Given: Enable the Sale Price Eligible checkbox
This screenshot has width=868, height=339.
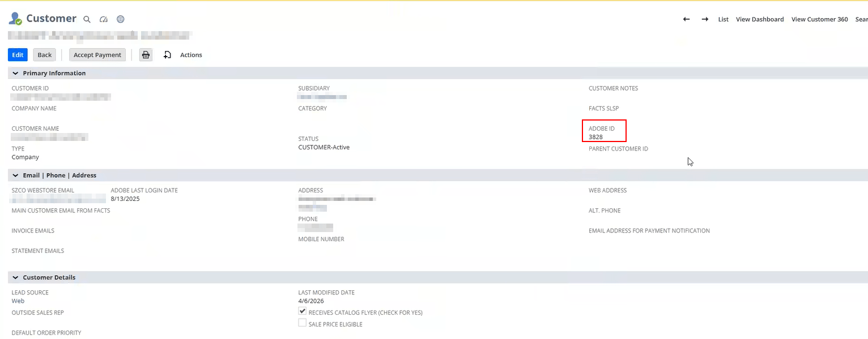Looking at the screenshot, I should (302, 322).
